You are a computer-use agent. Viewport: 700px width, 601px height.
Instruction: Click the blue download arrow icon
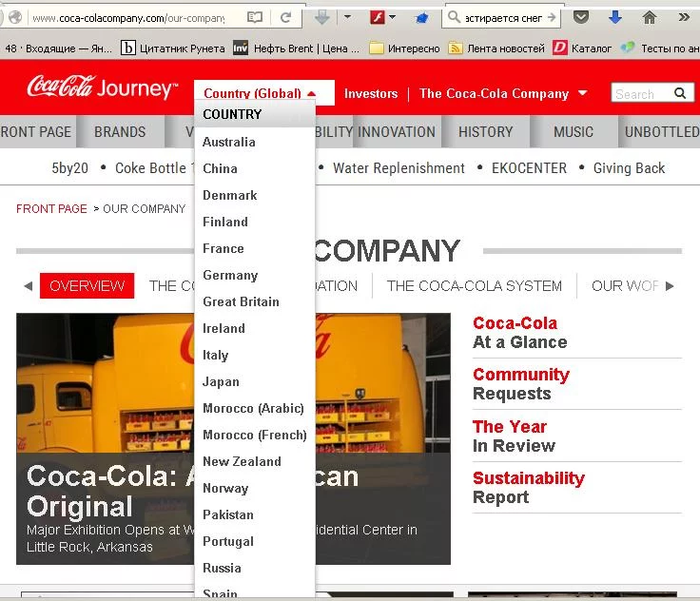click(x=615, y=17)
